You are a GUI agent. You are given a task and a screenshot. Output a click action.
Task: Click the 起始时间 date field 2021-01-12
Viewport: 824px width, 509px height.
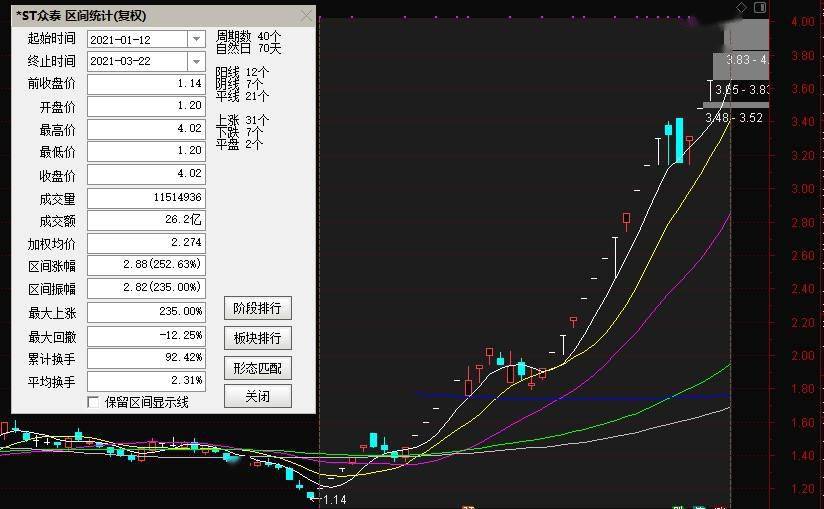(137, 39)
